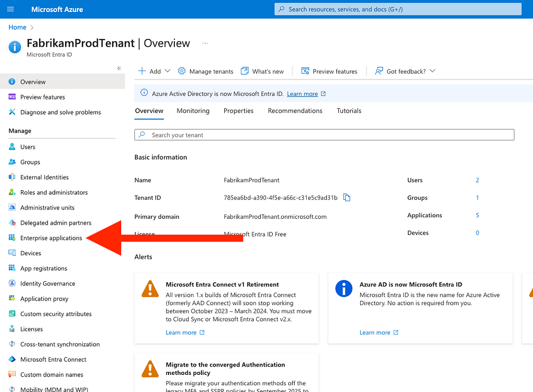The height and width of the screenshot is (392, 533).
Task: Click the Microsoft Azure title in header
Action: (57, 9)
